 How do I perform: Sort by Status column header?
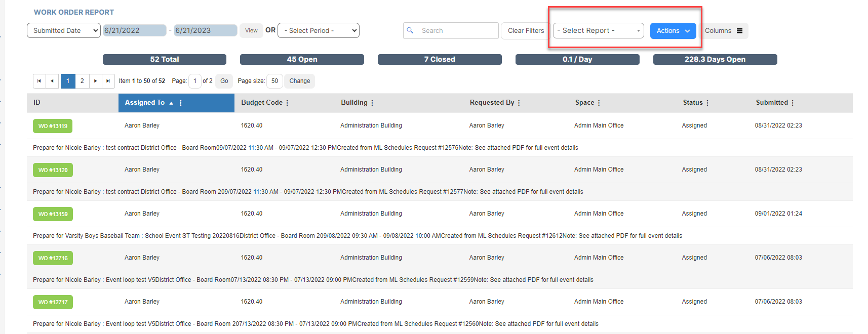(x=693, y=103)
